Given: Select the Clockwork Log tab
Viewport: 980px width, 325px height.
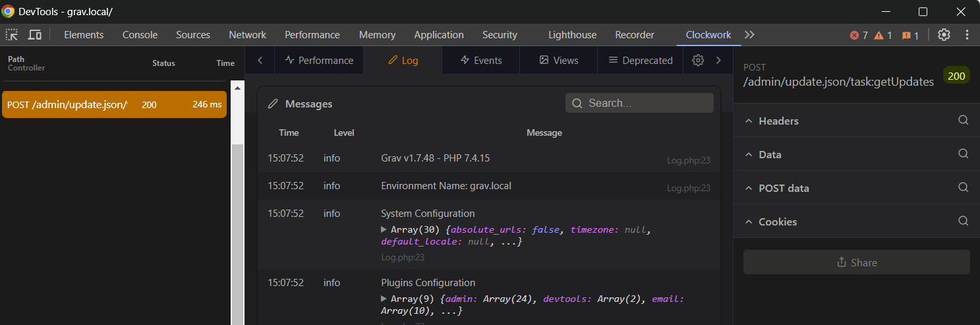Looking at the screenshot, I should pos(403,60).
